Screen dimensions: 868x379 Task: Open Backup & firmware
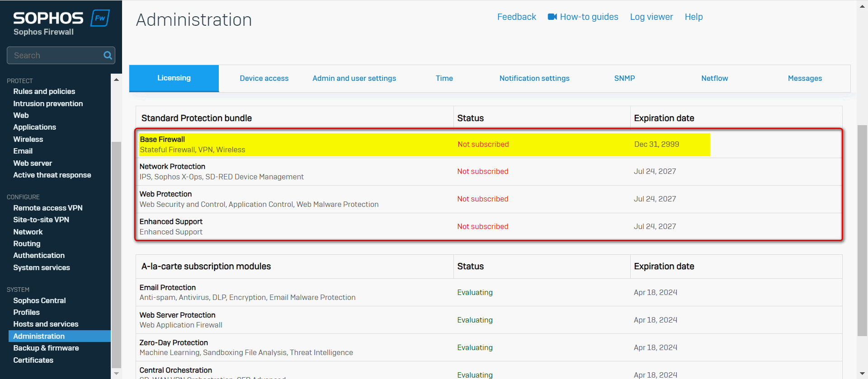[46, 348]
